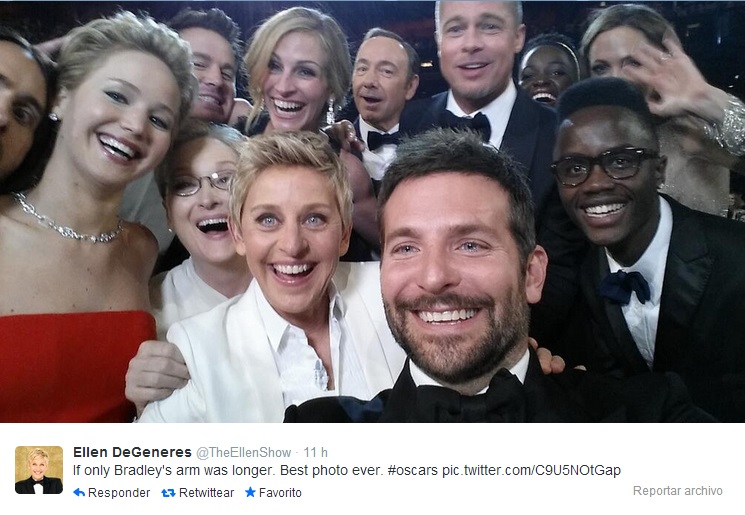
Task: Click the silver necklace in the photo
Action: [x=67, y=221]
